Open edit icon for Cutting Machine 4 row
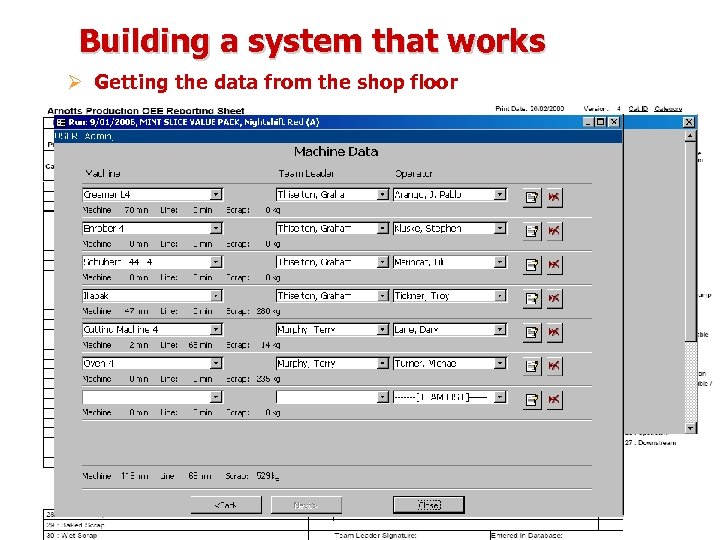The image size is (720, 540). tap(532, 332)
